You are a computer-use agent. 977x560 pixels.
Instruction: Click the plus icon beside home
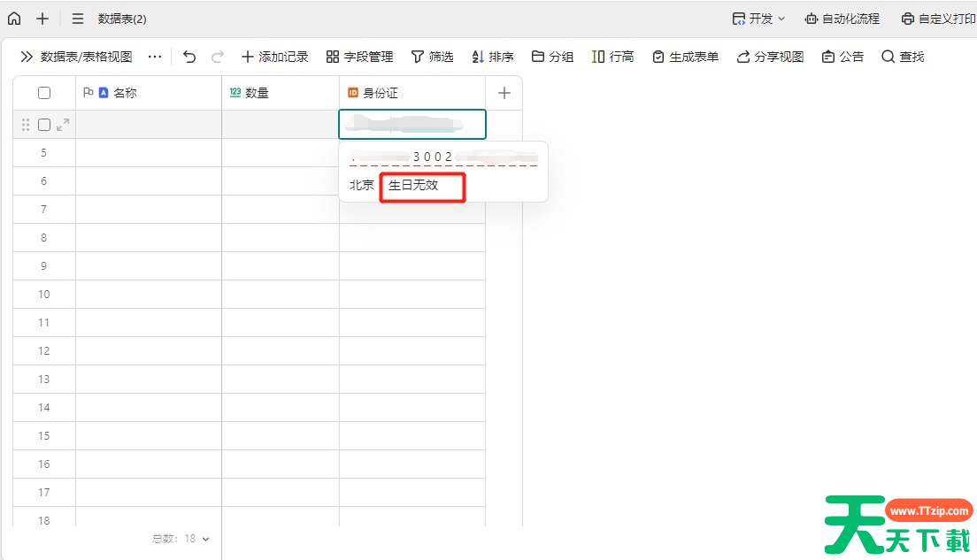(x=42, y=19)
